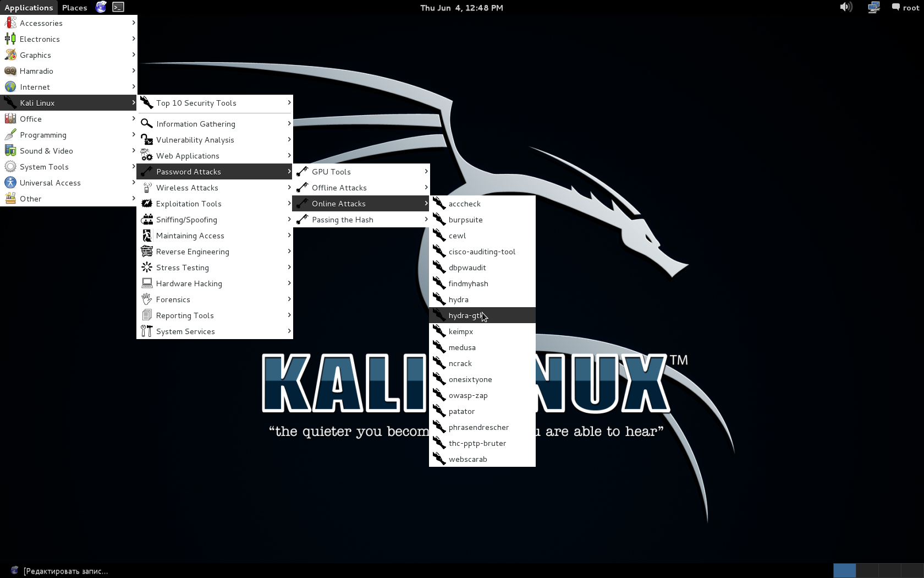Click the Hardware Hacking laptop icon
This screenshot has width=924, height=578.
coord(147,283)
